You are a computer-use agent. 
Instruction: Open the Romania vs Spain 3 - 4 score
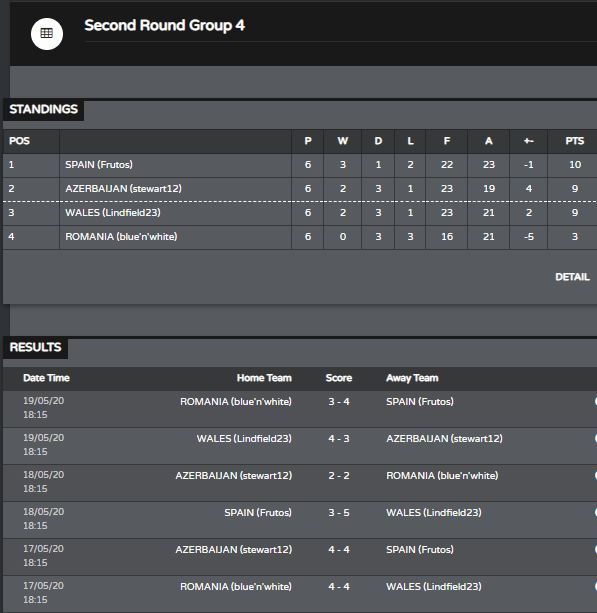coord(339,402)
